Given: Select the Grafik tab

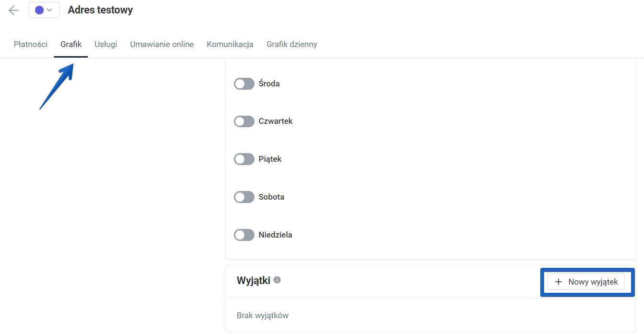Looking at the screenshot, I should [71, 44].
